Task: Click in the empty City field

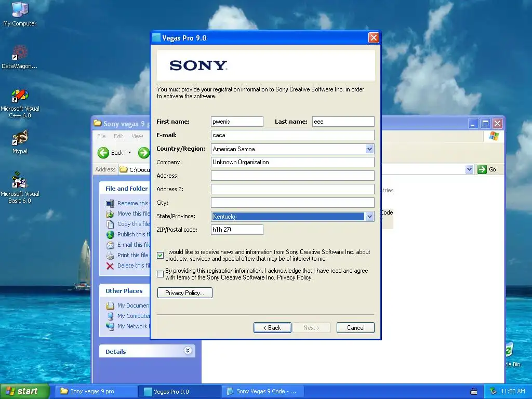Action: [292, 203]
